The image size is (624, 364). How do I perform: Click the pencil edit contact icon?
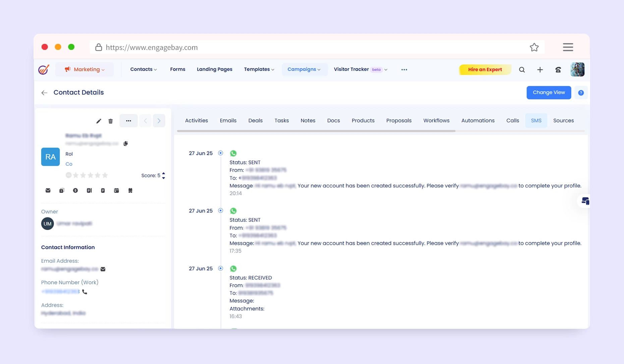(x=99, y=121)
